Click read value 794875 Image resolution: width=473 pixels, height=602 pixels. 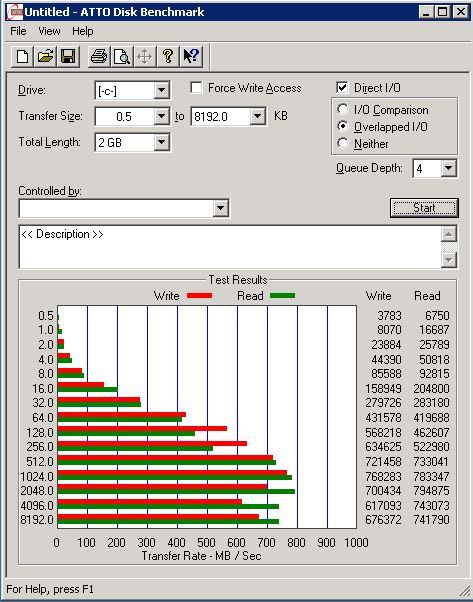(431, 491)
